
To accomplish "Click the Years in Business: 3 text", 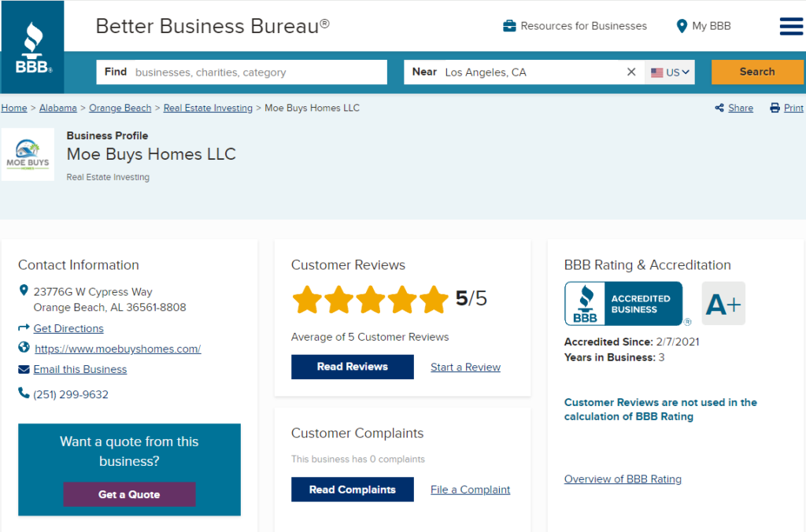I will [614, 357].
